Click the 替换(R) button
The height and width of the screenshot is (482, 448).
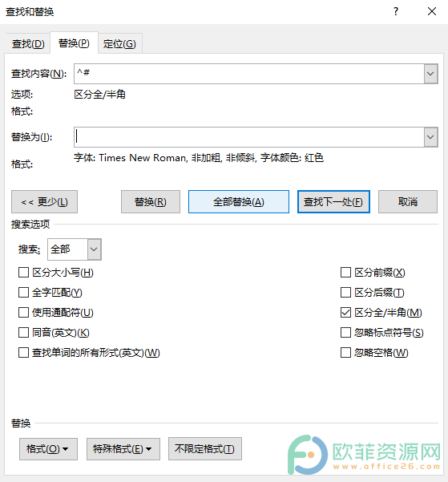point(151,202)
